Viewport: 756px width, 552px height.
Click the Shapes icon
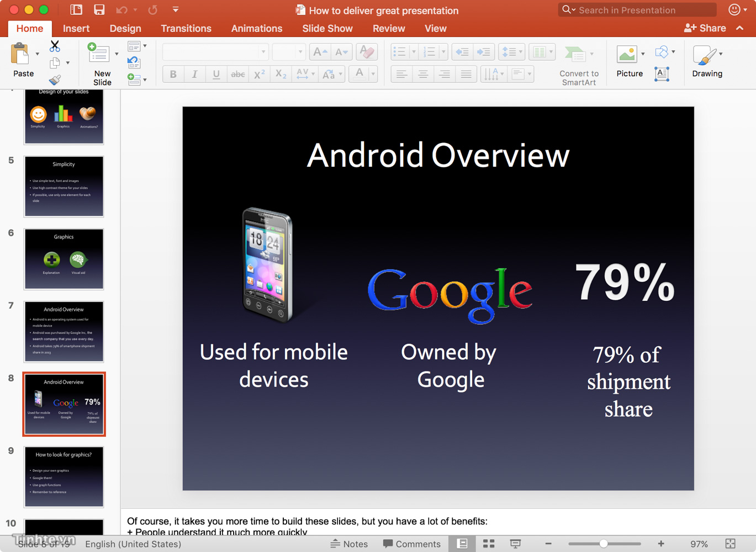[662, 52]
